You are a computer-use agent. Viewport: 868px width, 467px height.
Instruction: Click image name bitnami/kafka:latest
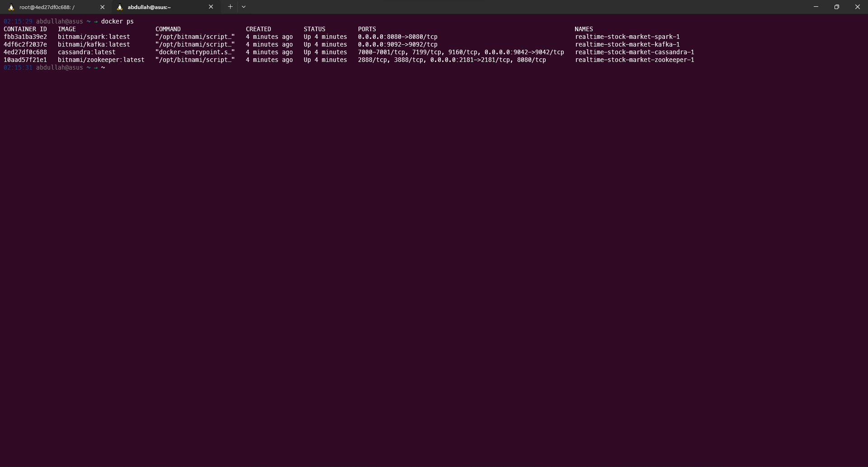click(x=94, y=44)
